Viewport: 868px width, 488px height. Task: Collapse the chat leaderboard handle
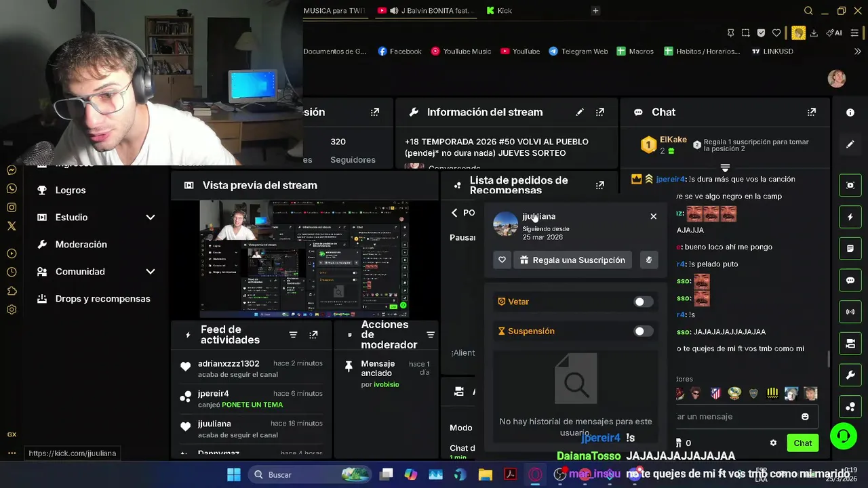point(725,167)
